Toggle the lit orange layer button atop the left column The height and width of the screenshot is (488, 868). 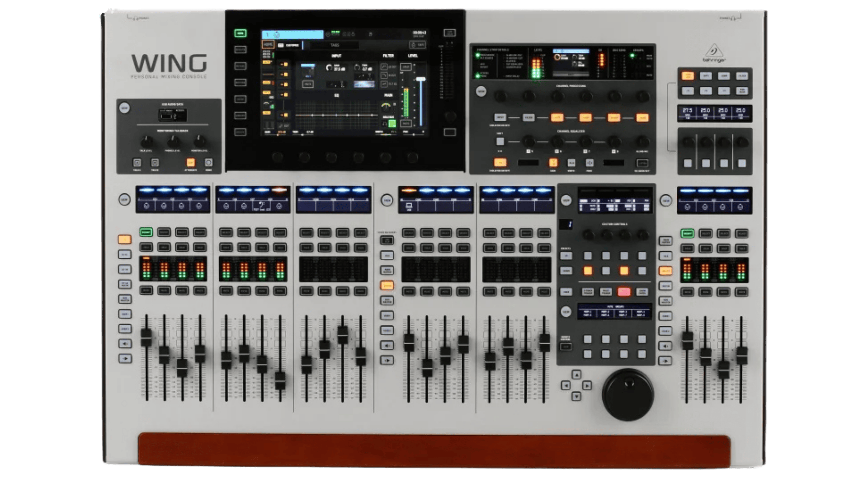coord(125,239)
